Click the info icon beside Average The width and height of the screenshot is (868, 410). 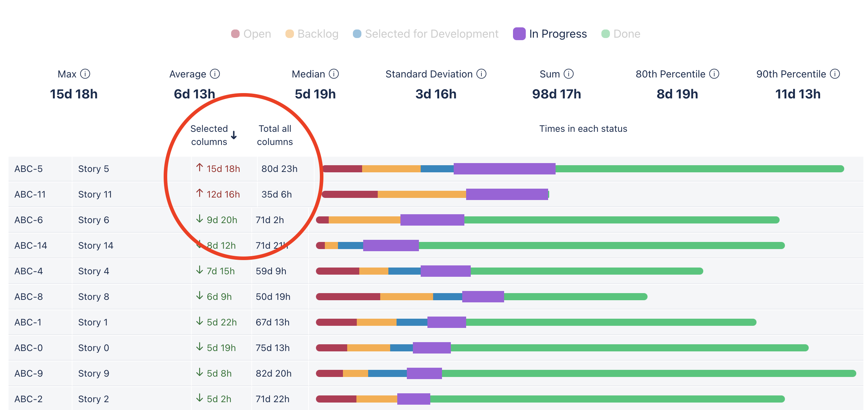(215, 74)
